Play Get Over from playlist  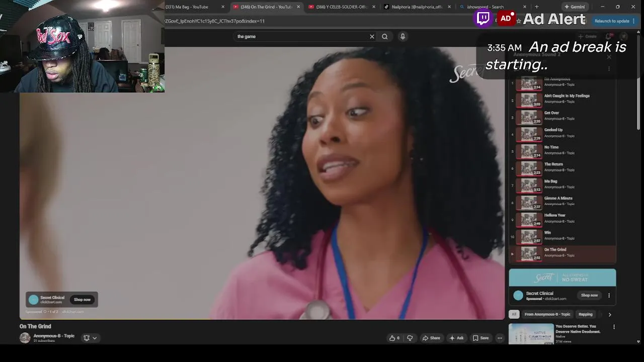[562, 117]
